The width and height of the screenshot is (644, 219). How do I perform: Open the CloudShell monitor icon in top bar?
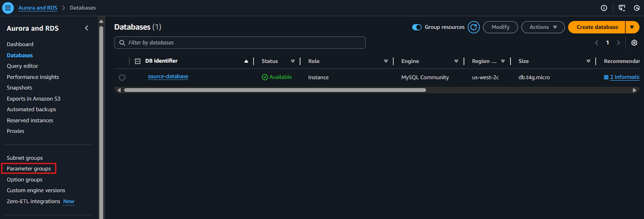pyautogui.click(x=622, y=8)
